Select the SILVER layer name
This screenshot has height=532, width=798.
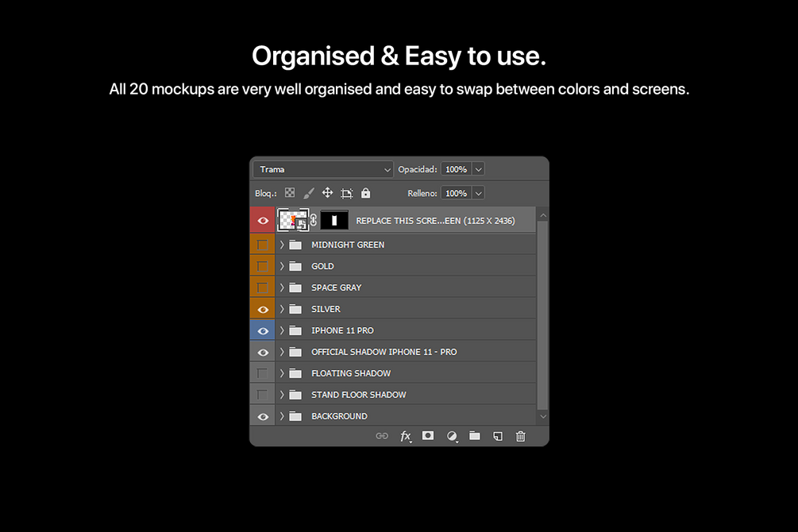coord(326,309)
